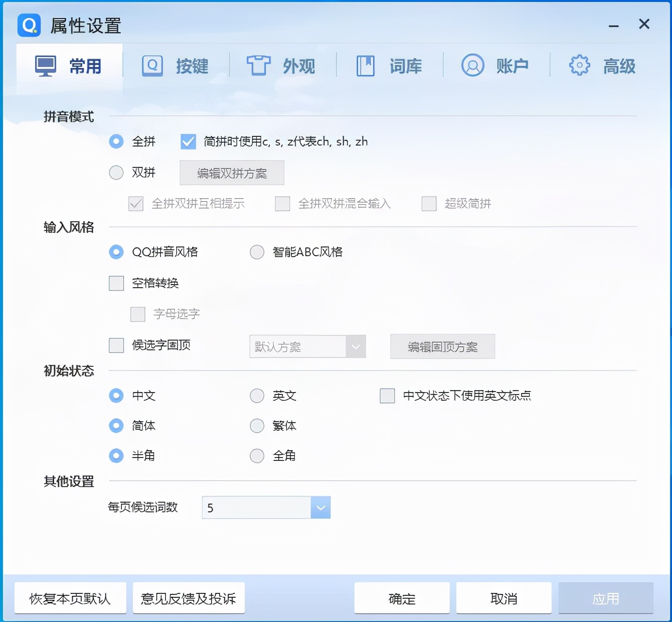The image size is (672, 622).
Task: Uncheck 简拼时使用c, s, z代表ch, sh, zh
Action: [x=188, y=141]
